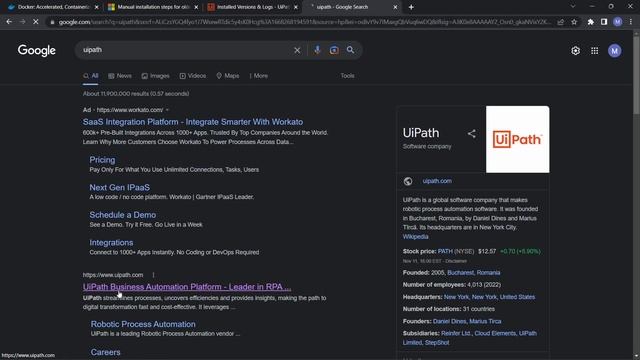Select the News search filter
Screen dimensions: 640x360
coord(120,76)
